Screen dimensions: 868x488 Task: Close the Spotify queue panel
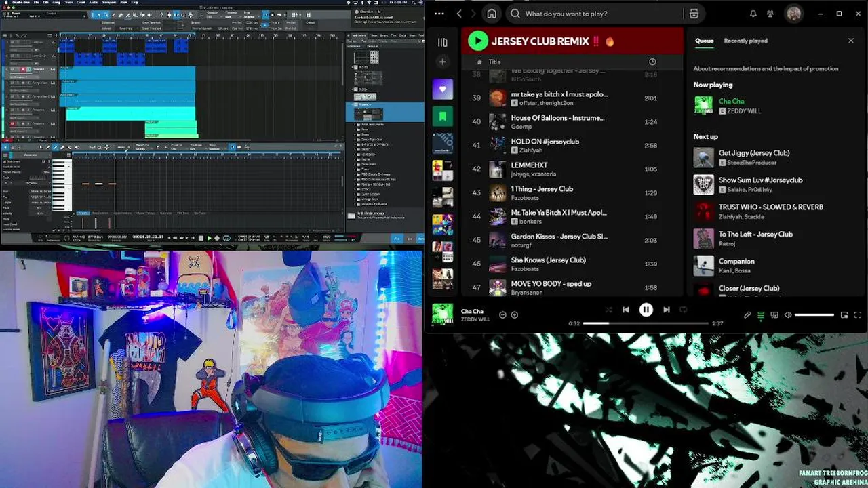(851, 41)
